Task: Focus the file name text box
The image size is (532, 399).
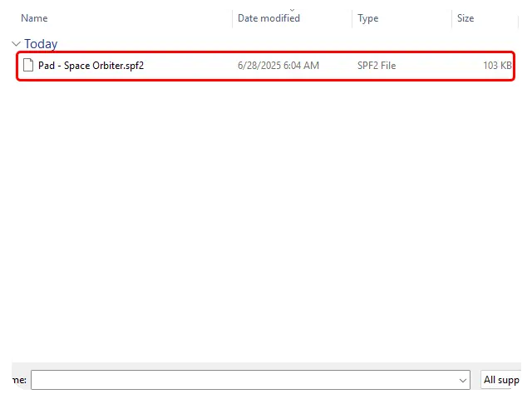Action: click(x=243, y=380)
